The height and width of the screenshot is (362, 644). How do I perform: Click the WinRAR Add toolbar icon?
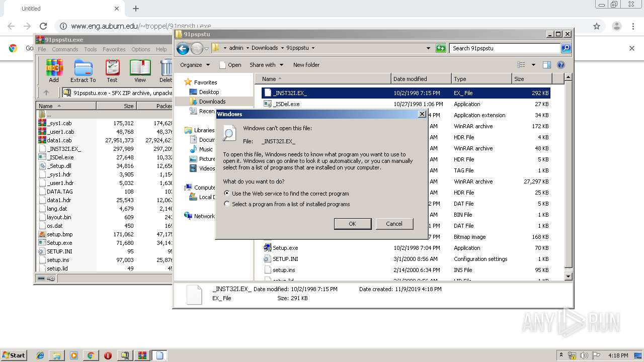[x=54, y=70]
